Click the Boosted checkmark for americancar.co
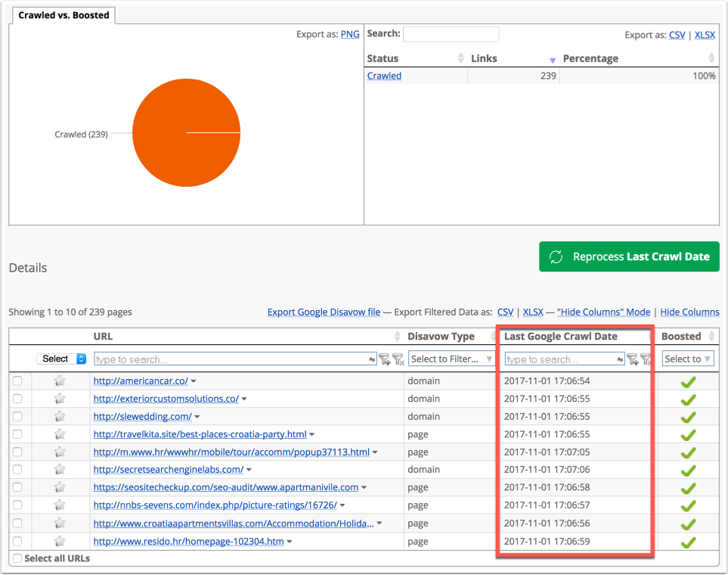This screenshot has width=728, height=575. 688,381
